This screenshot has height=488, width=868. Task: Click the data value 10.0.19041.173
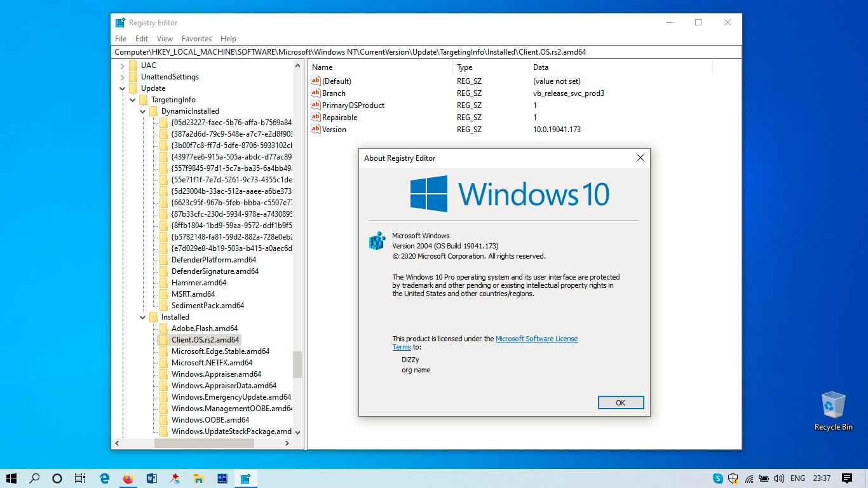pyautogui.click(x=557, y=130)
